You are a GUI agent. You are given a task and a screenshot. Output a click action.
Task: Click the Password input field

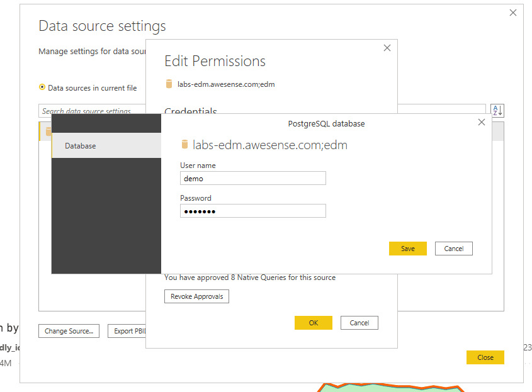pos(252,211)
